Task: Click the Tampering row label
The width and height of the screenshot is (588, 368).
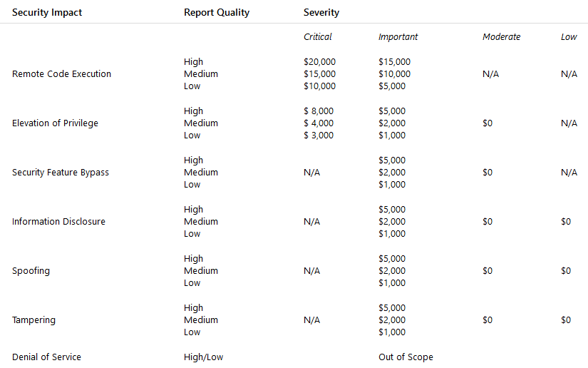Action: [x=33, y=320]
